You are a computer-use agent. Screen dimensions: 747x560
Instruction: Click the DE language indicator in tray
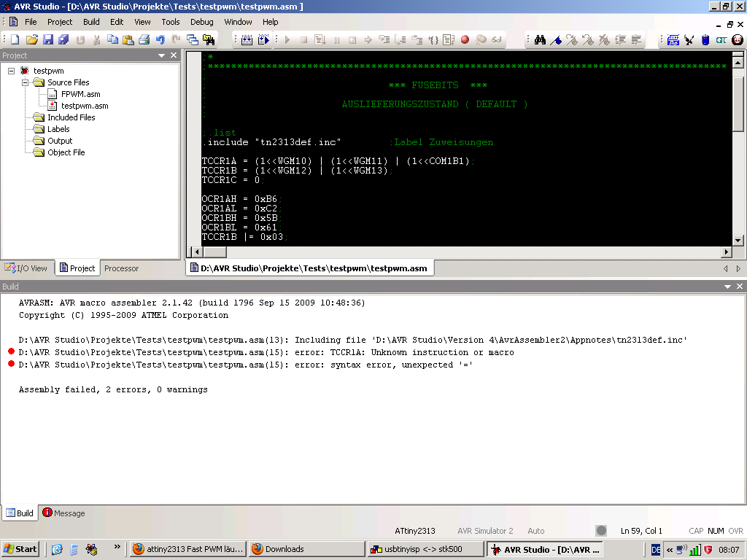[x=656, y=550]
